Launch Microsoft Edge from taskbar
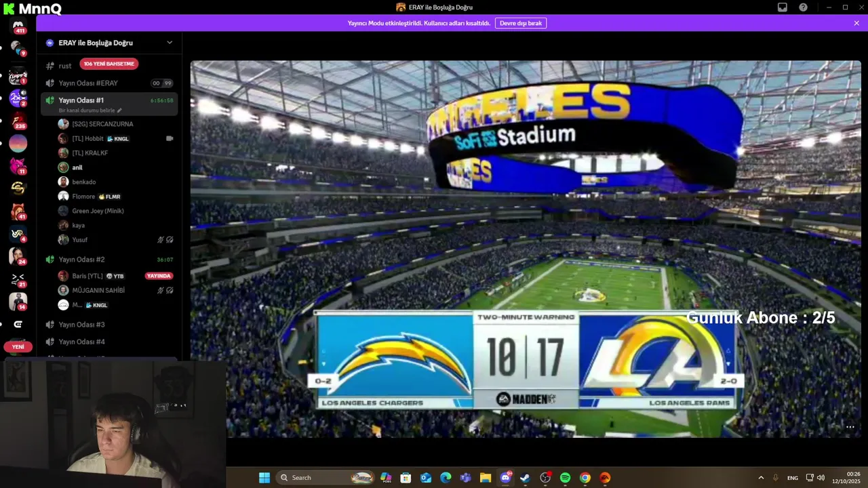 446,478
